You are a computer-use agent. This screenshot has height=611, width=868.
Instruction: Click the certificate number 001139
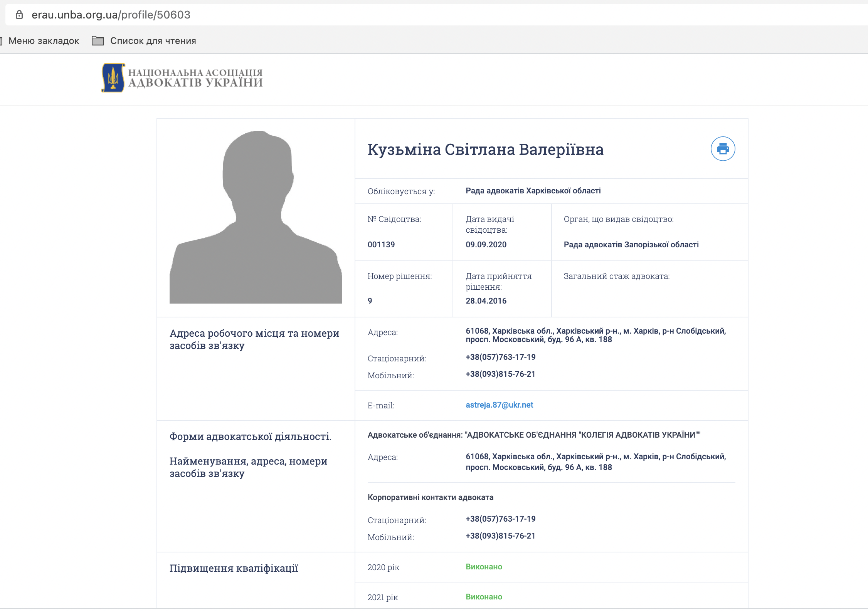point(381,245)
